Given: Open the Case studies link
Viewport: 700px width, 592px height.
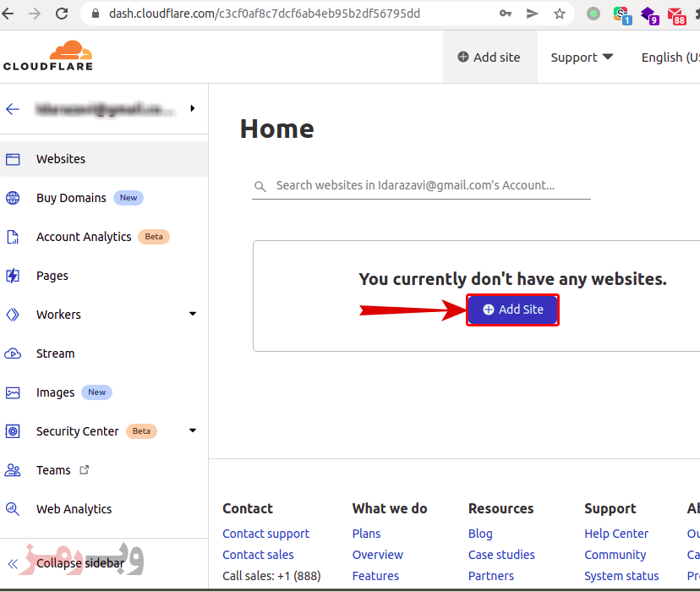Looking at the screenshot, I should click(x=501, y=555).
